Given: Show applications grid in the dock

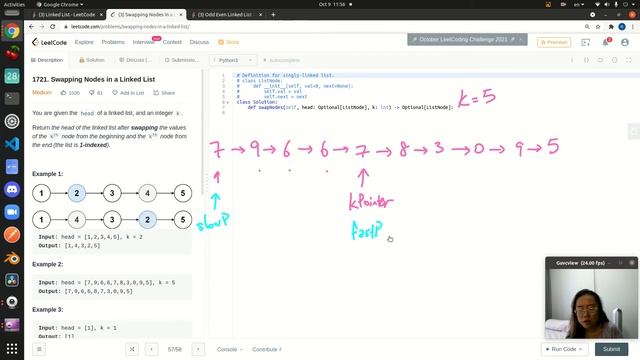Looking at the screenshot, I should click(12, 349).
